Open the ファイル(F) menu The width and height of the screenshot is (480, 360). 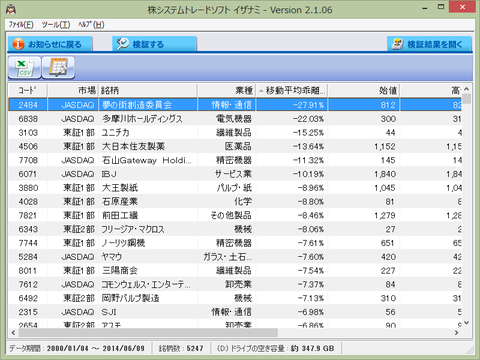(21, 25)
